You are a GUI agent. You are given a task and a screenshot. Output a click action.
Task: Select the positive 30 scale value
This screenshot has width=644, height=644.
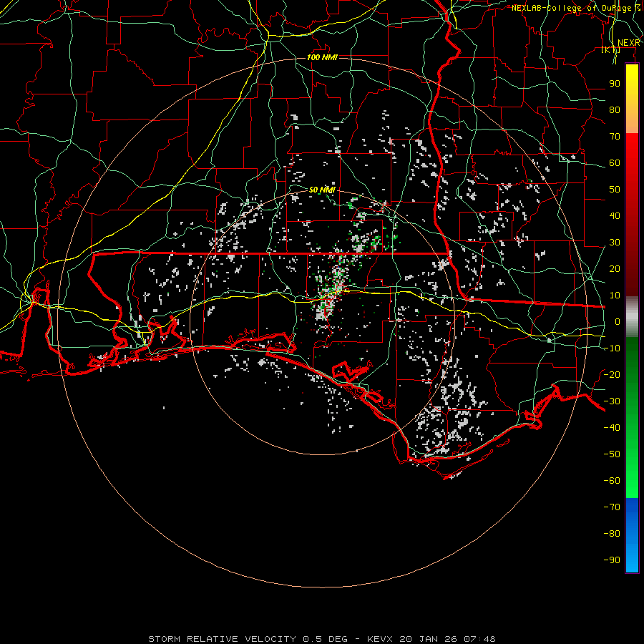615,243
